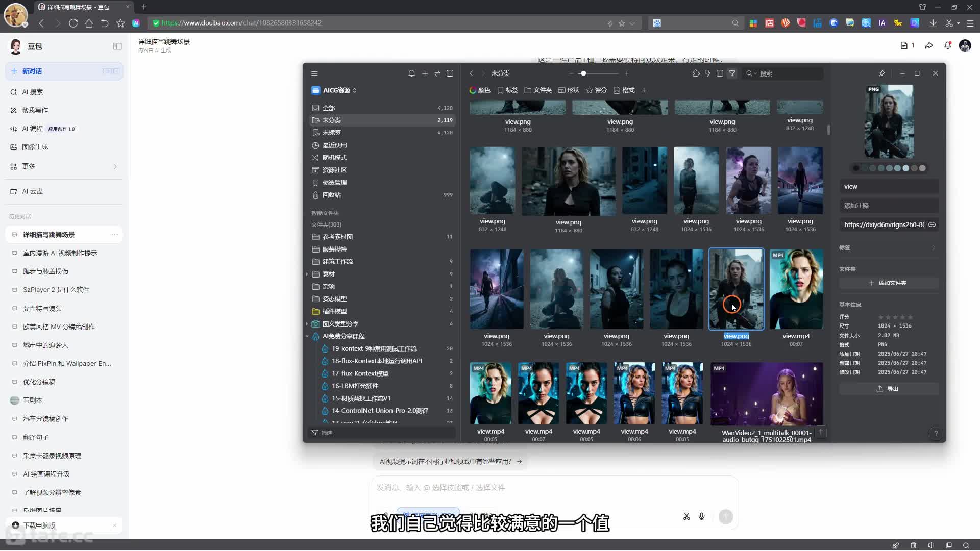The height and width of the screenshot is (551, 980).
Task: Click the 添加文件夹 button
Action: point(889,283)
